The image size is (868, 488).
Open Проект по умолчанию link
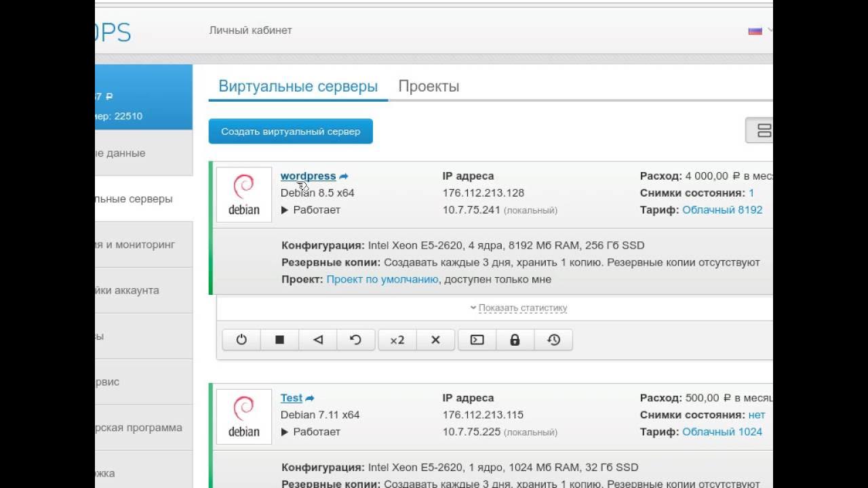pyautogui.click(x=382, y=279)
